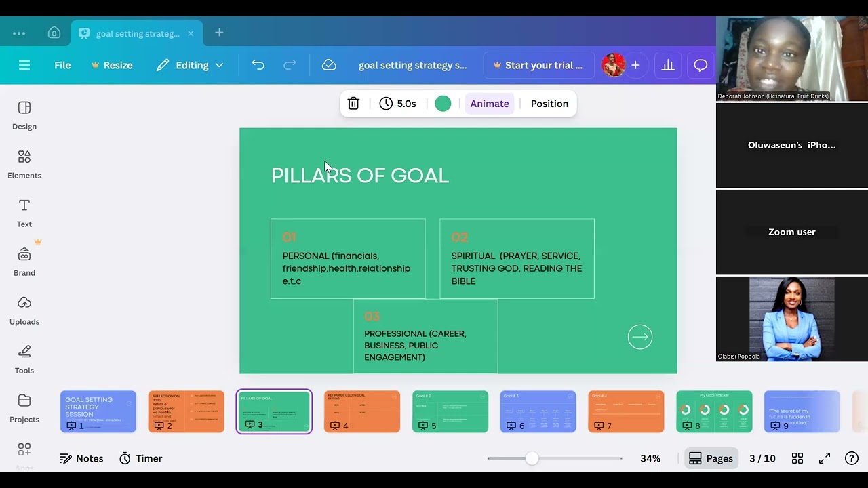Select the PILLARS OF GOAL heading
Image resolution: width=868 pixels, height=488 pixels.
point(360,176)
